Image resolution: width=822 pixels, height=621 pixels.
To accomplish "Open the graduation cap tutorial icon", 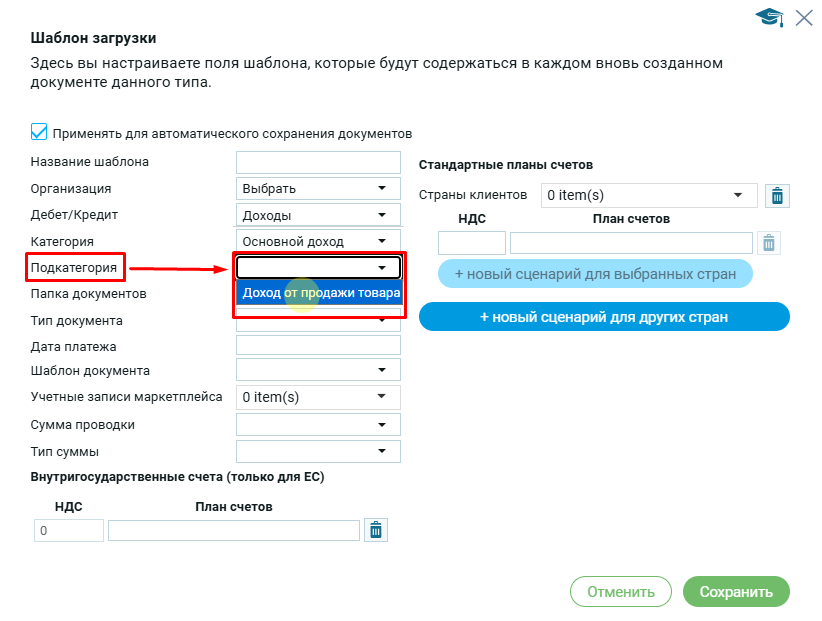I will 769,17.
